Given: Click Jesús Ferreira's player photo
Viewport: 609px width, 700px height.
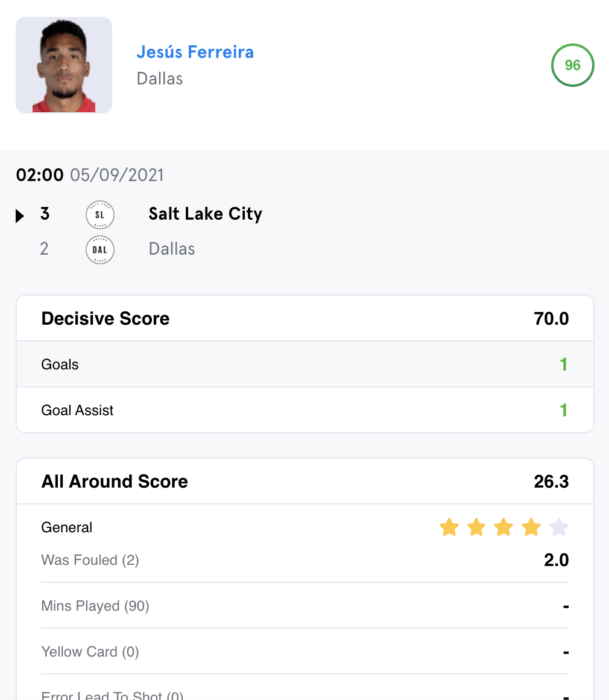Looking at the screenshot, I should click(64, 65).
